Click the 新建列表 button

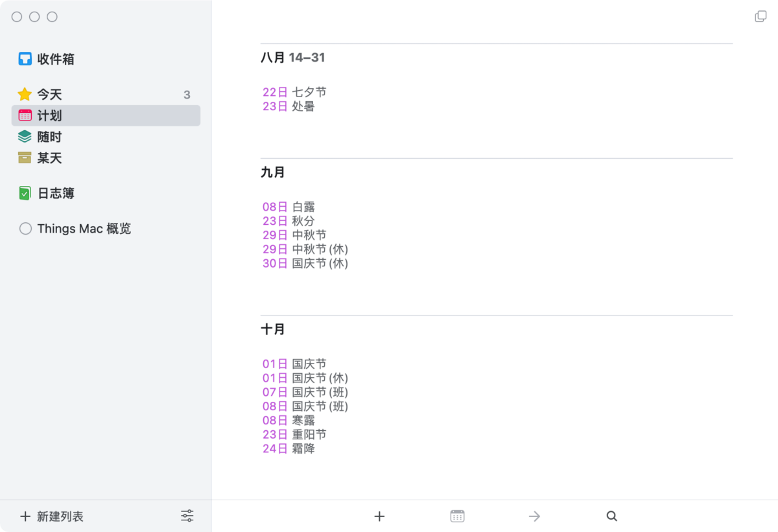coord(52,516)
